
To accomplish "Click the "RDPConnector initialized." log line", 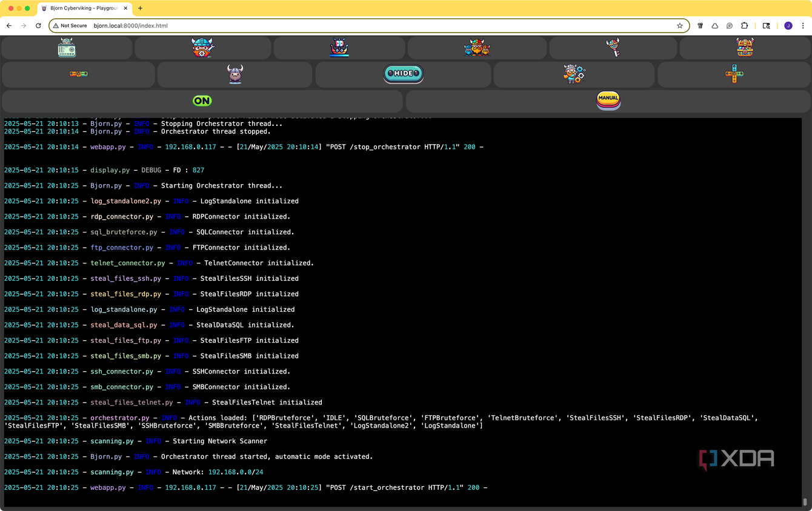I will pos(147,217).
